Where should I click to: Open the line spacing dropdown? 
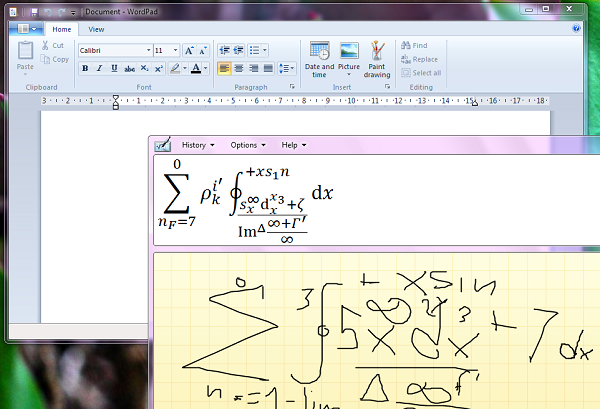(287, 68)
